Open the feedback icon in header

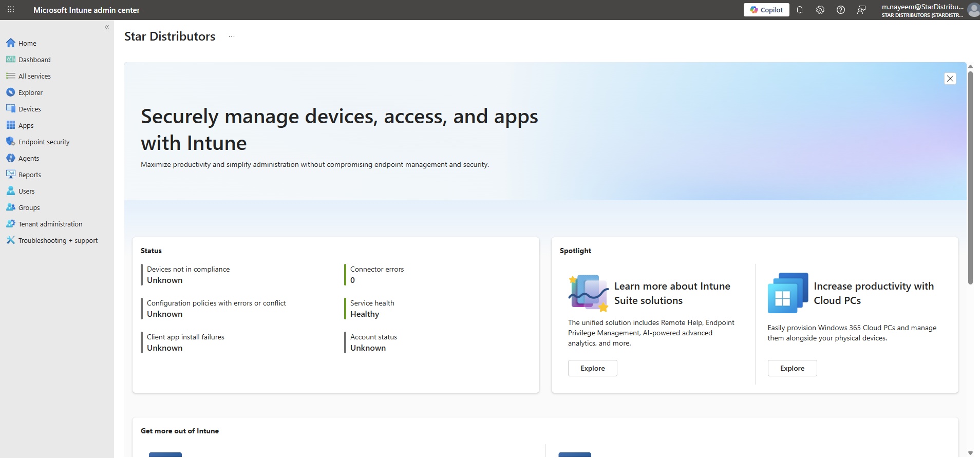pyautogui.click(x=861, y=10)
